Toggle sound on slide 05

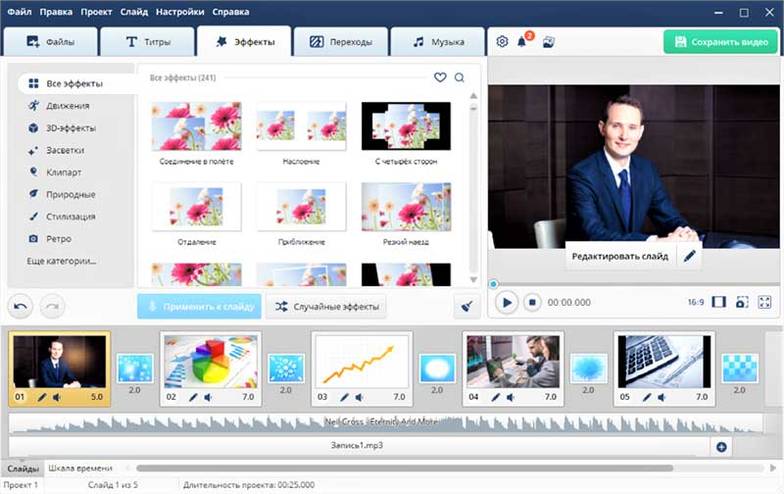662,397
